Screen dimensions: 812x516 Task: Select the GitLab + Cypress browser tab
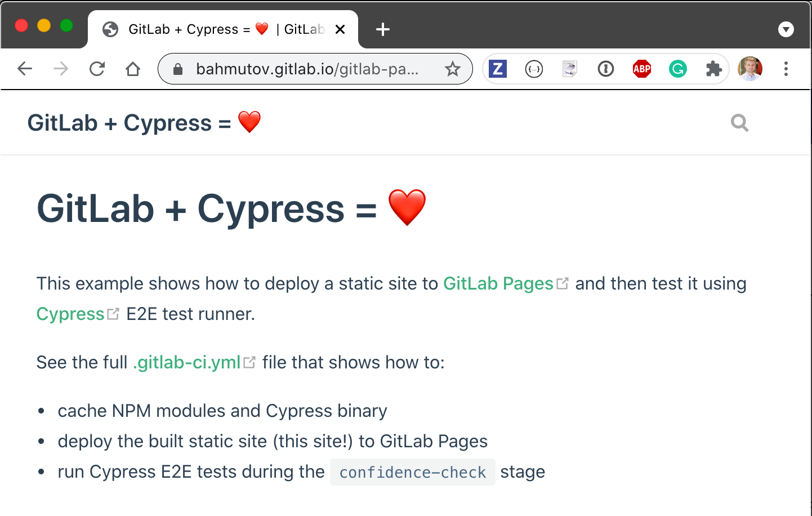point(214,29)
